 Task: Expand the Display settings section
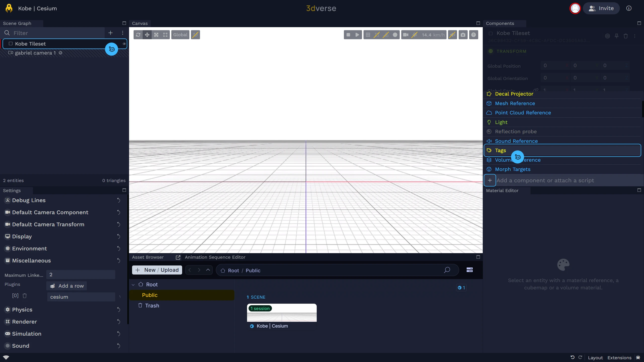[22, 237]
